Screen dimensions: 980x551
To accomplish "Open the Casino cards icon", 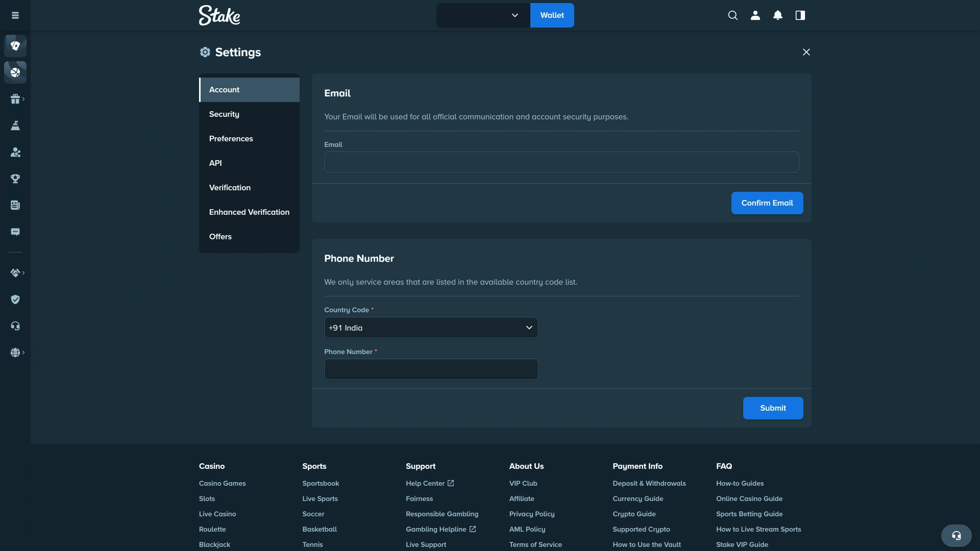I will 15,46.
